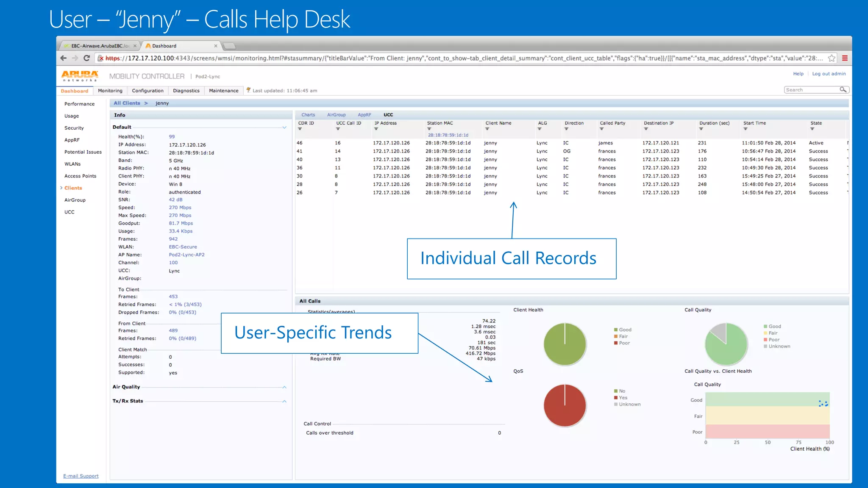
Task: Open the browser hamburger menu
Action: coord(845,58)
